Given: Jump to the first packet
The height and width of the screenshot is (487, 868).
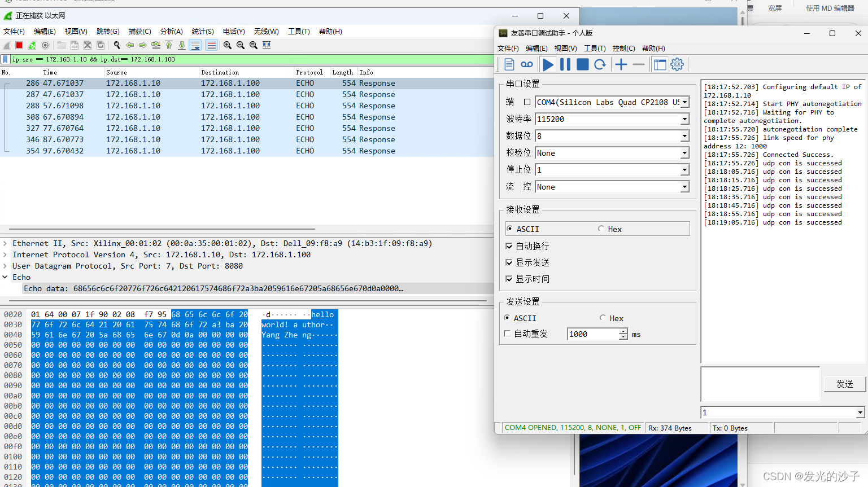Looking at the screenshot, I should [169, 45].
